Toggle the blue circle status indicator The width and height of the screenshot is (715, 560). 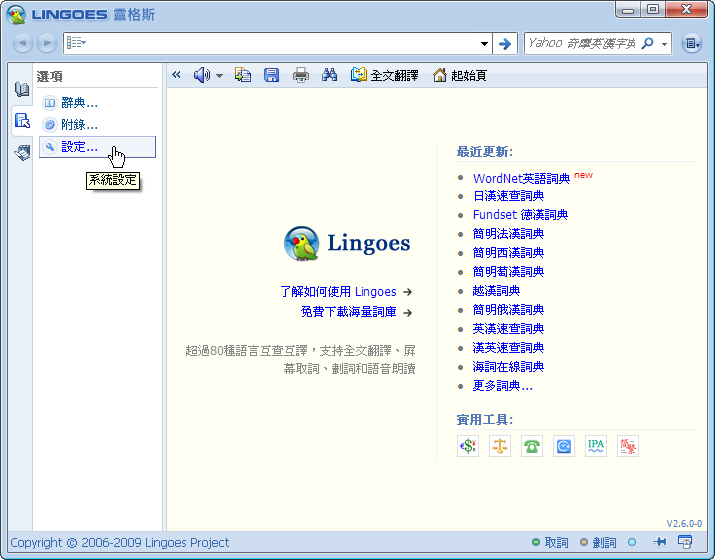coord(632,542)
